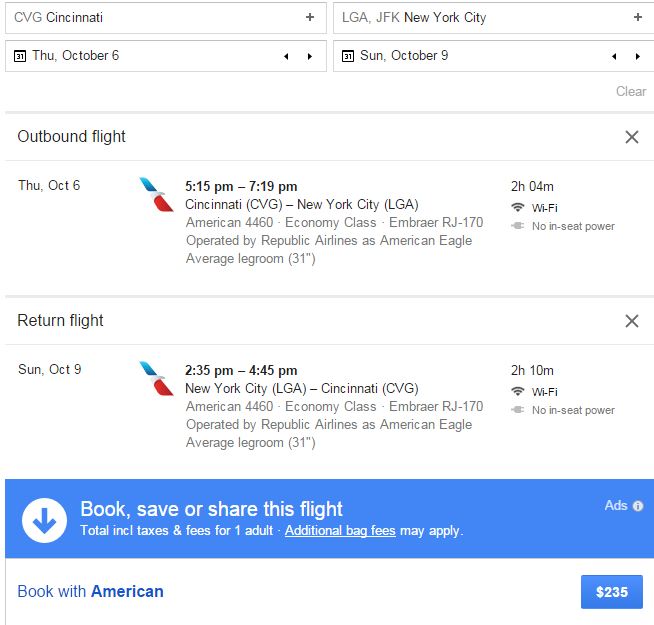The width and height of the screenshot is (654, 625).
Task: Remove the outbound flight selection
Action: click(x=632, y=137)
